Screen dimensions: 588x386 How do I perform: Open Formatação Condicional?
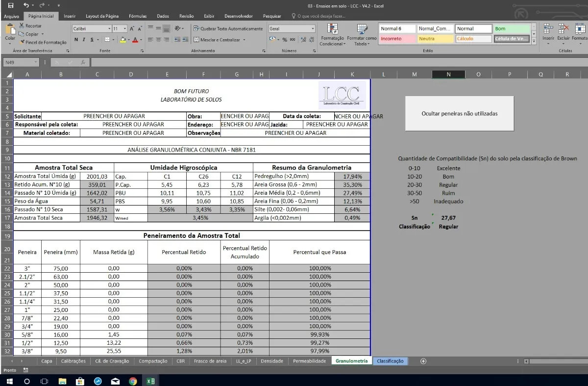click(332, 34)
